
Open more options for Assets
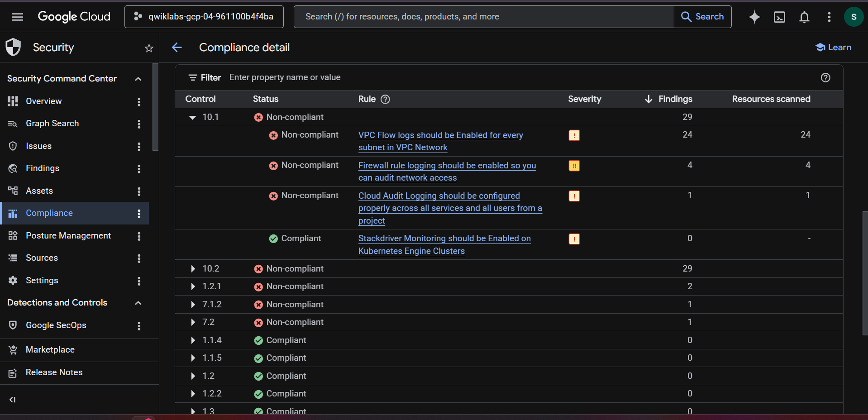point(139,191)
